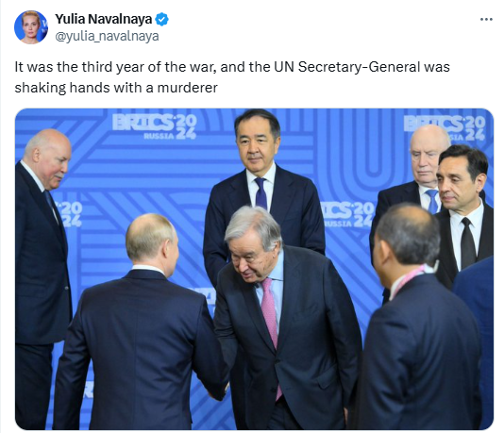Viewport: 504px width, 433px height.
Task: Click the top-right BRICS 2024 logo in photo
Action: [445, 127]
